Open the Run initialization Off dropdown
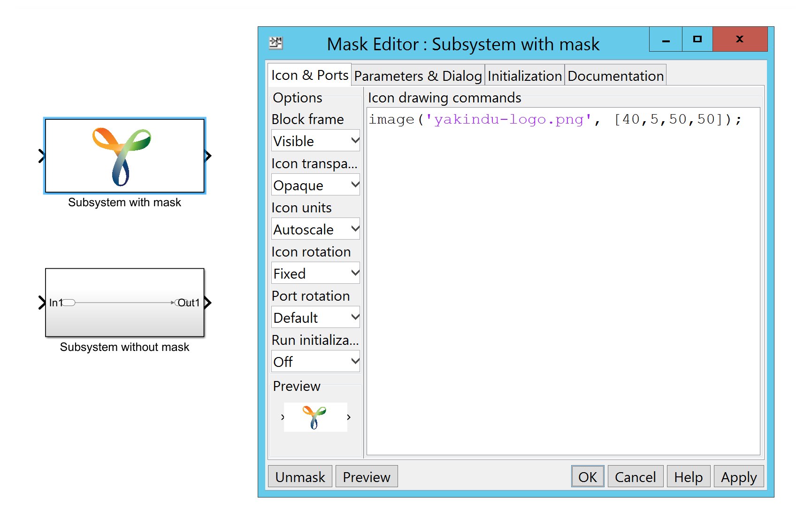 coord(315,361)
